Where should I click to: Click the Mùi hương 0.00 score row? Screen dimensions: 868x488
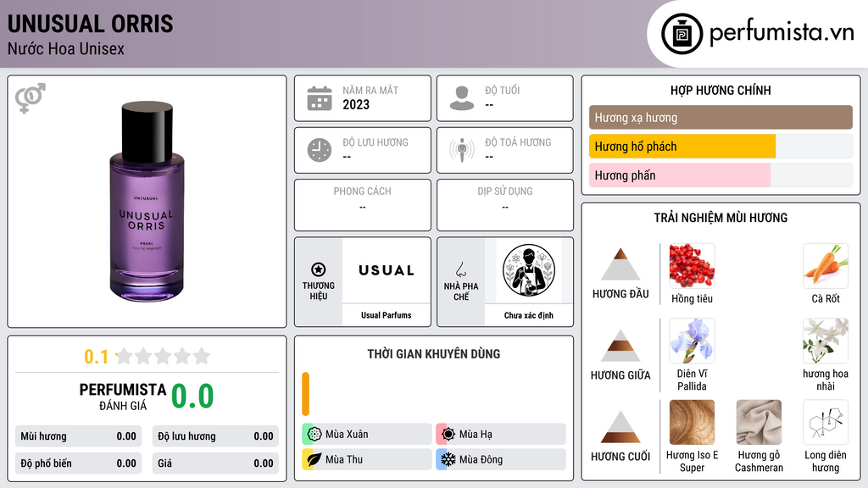tap(79, 436)
